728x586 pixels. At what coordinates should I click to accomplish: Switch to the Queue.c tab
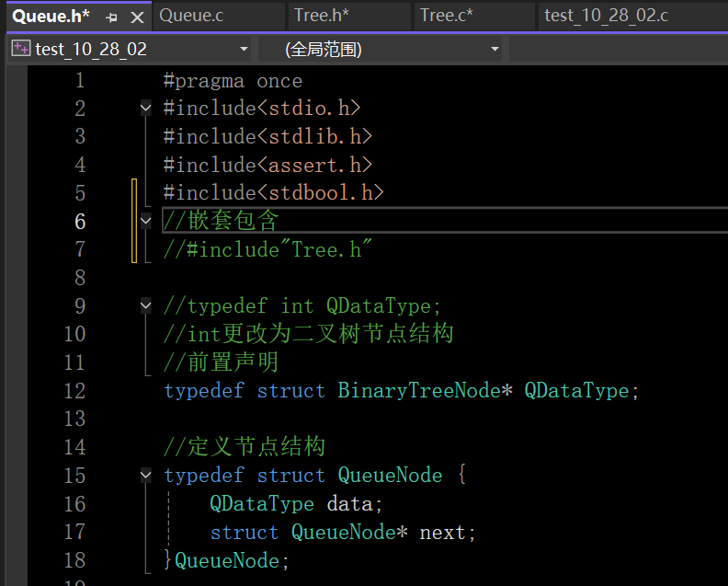191,16
